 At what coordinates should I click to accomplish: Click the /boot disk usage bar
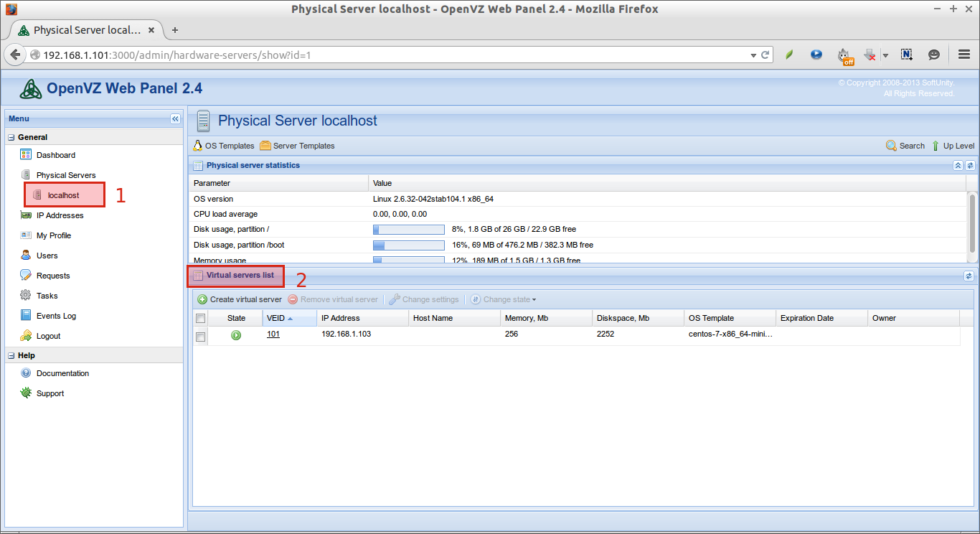tap(409, 245)
